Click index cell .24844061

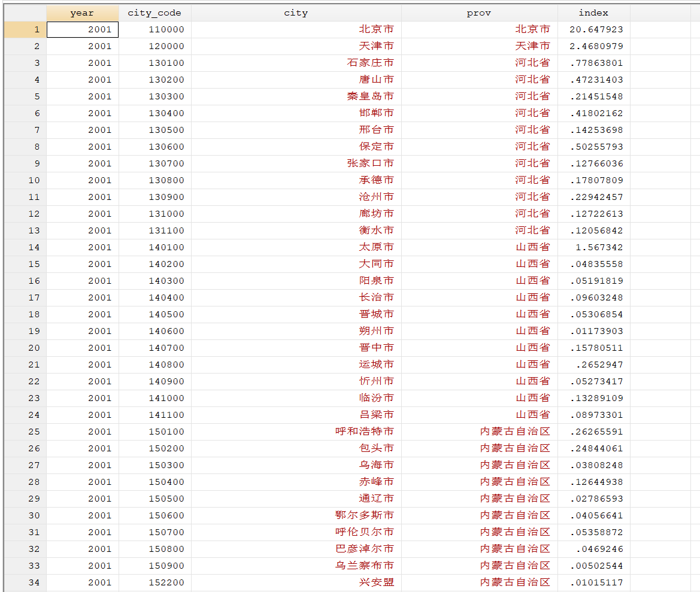click(594, 448)
